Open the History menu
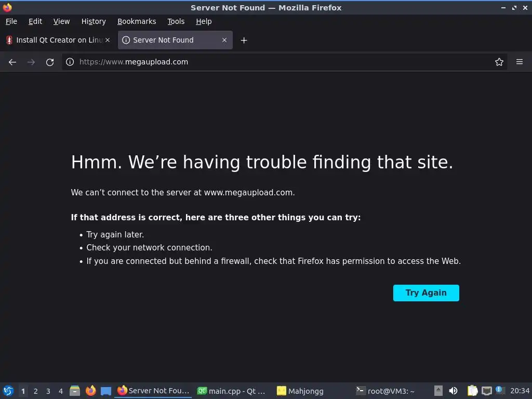Image resolution: width=532 pixels, height=399 pixels. [x=94, y=21]
